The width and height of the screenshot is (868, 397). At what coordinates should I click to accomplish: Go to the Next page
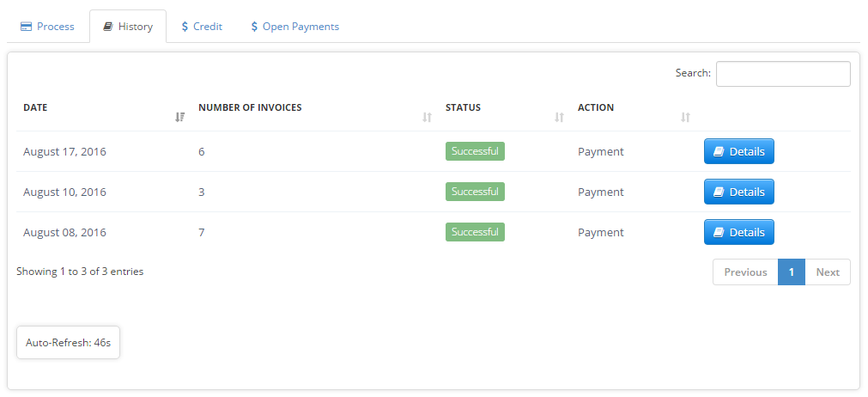pos(828,272)
